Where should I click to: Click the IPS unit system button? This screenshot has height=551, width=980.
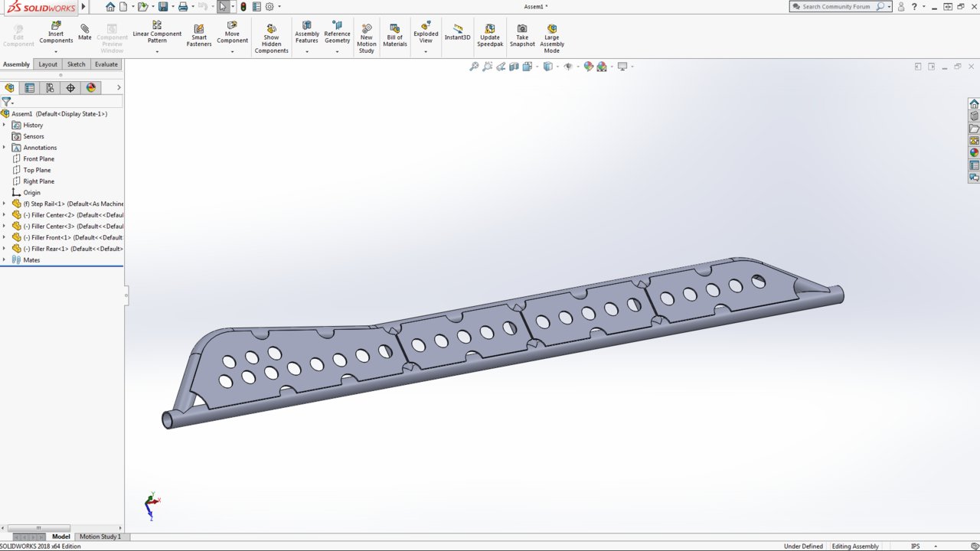click(915, 546)
